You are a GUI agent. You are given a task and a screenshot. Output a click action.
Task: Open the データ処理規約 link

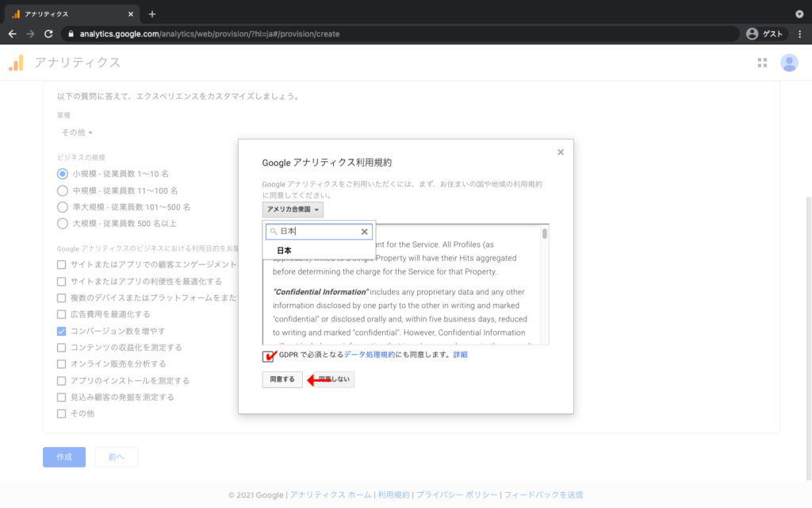[370, 355]
